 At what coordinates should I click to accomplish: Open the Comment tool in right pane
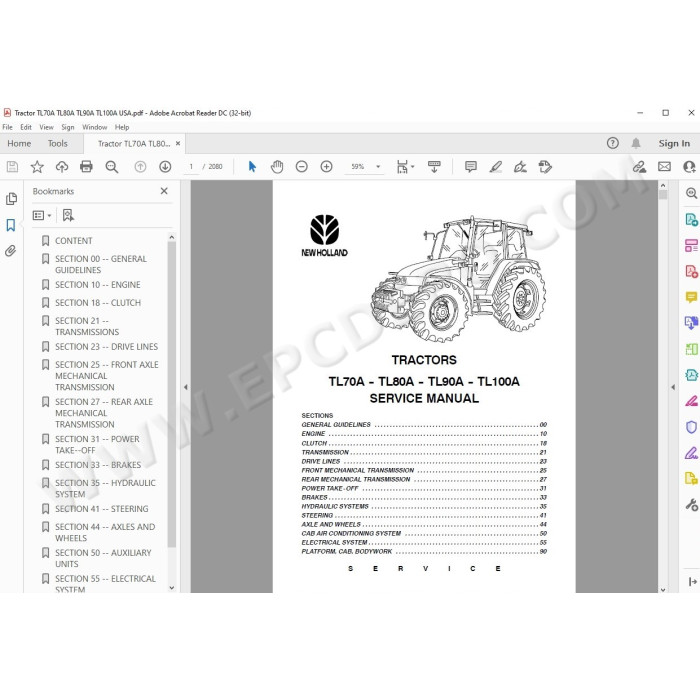pos(691,297)
